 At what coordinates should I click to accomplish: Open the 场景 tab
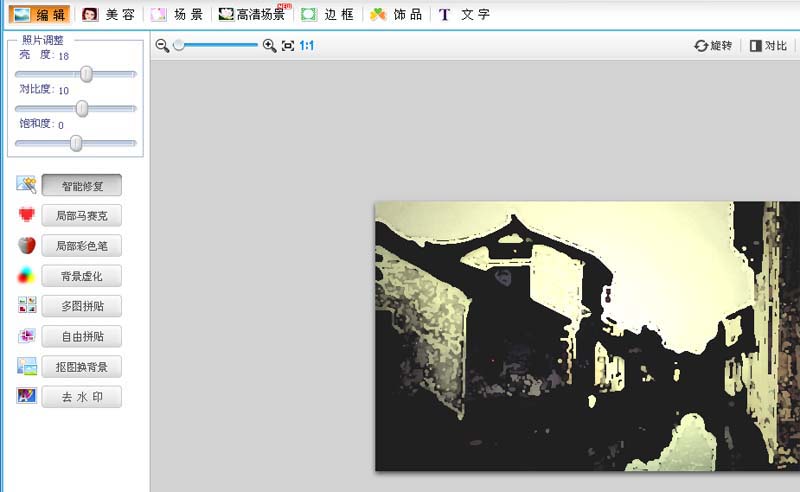(x=177, y=14)
